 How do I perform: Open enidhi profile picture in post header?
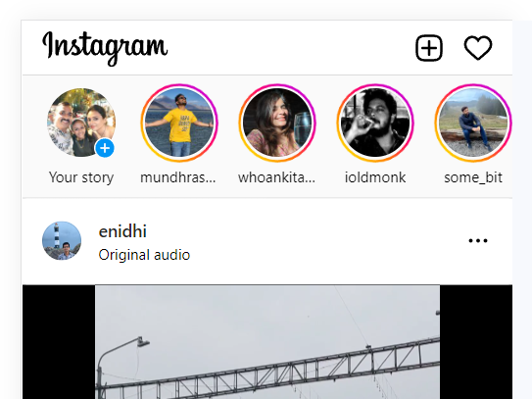coord(62,241)
